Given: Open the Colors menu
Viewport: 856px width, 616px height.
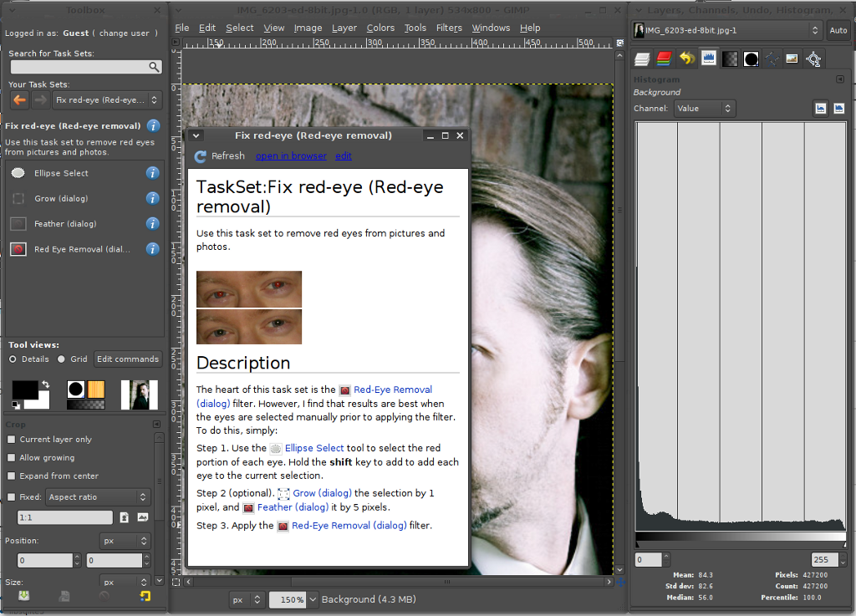Looking at the screenshot, I should tap(380, 28).
